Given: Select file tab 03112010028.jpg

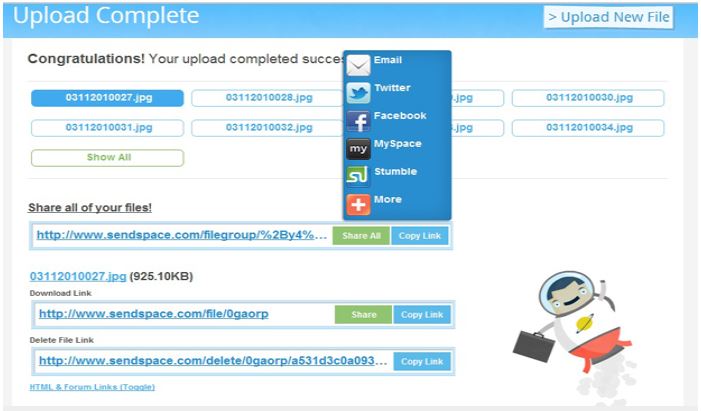Looking at the screenshot, I should click(267, 98).
